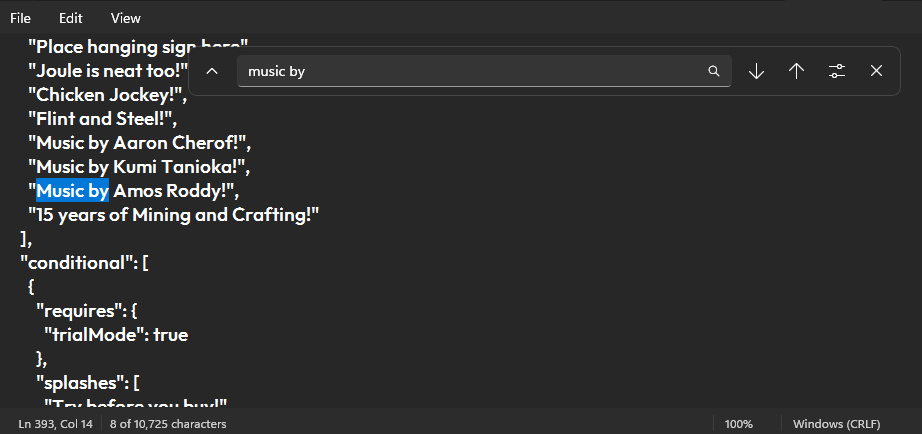Viewport: 922px width, 434px height.
Task: Click the 100% zoom level indicator
Action: coord(739,424)
